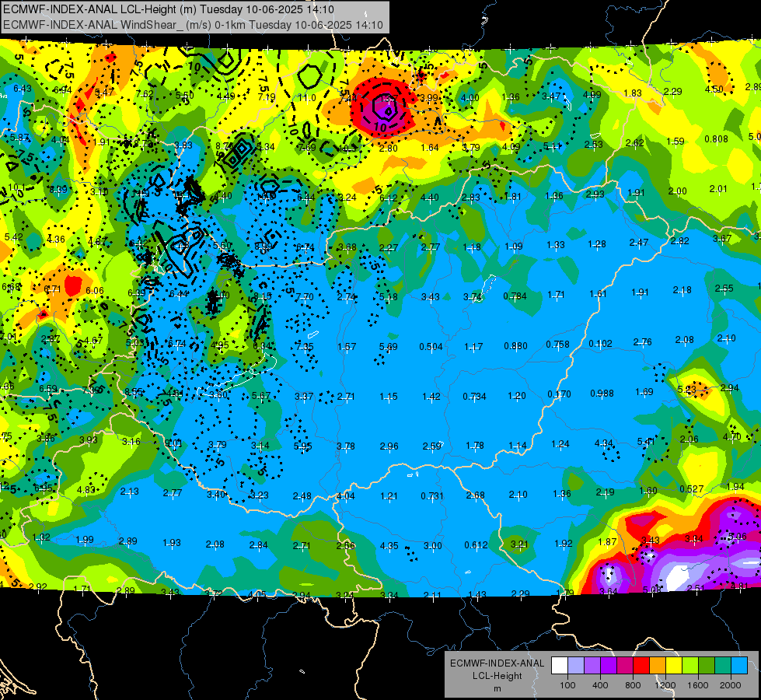
Task: Click the 0.102 wind shear value
Action: (600, 344)
